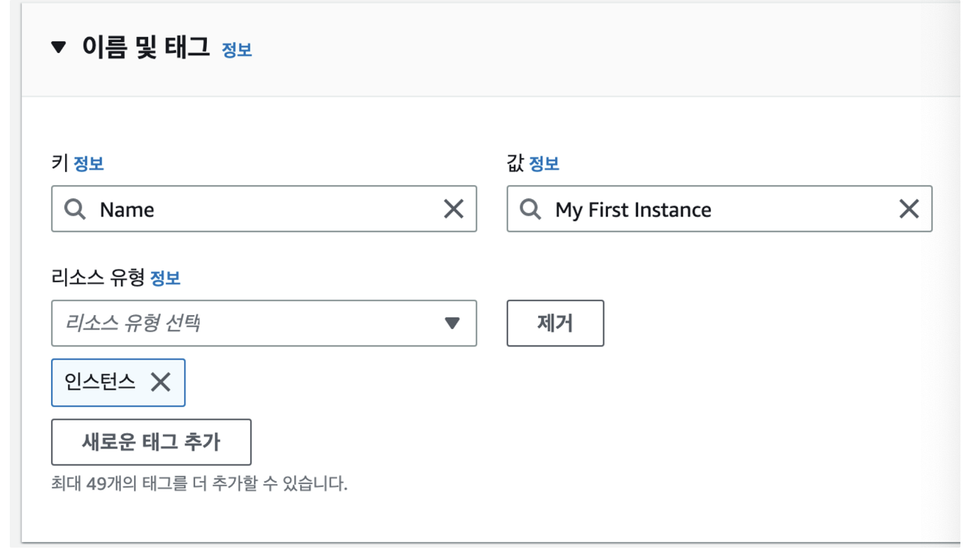Clear the My First Instance value field
The image size is (980, 556).
point(909,209)
